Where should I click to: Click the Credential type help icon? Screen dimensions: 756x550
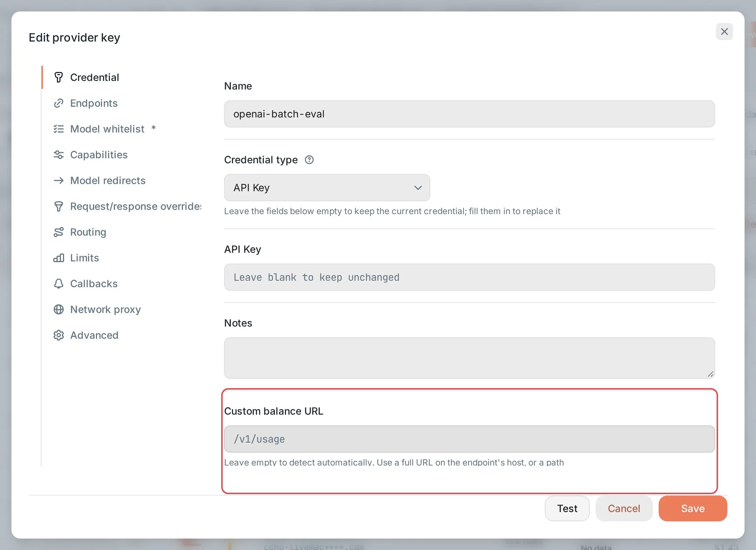[x=309, y=160]
